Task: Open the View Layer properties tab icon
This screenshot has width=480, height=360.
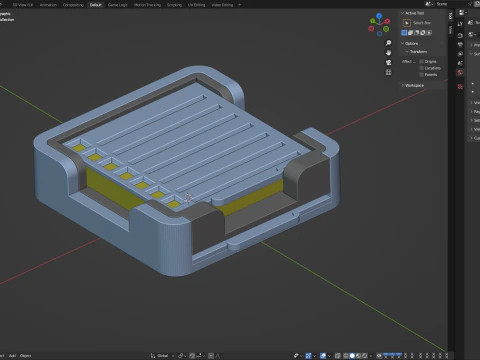Action: point(460,54)
